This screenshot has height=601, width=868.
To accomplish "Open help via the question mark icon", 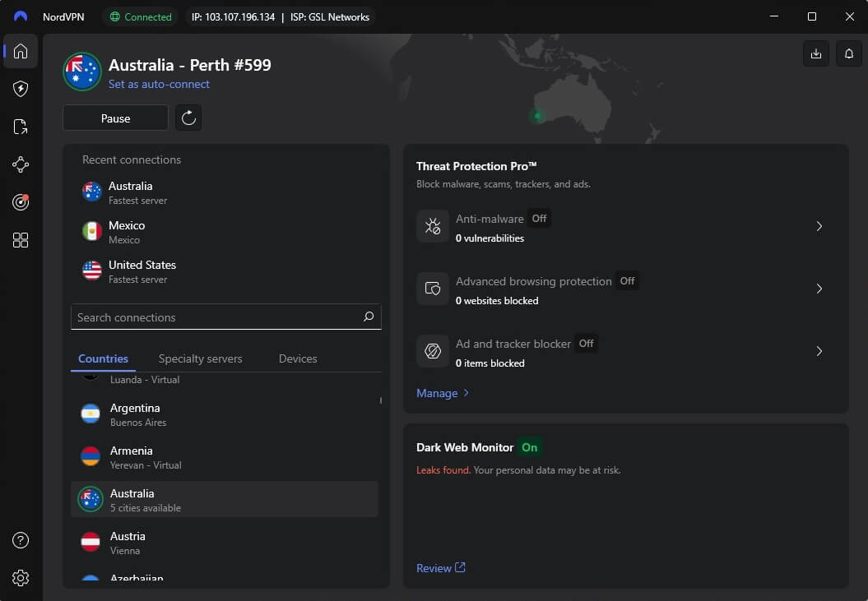I will coord(20,540).
